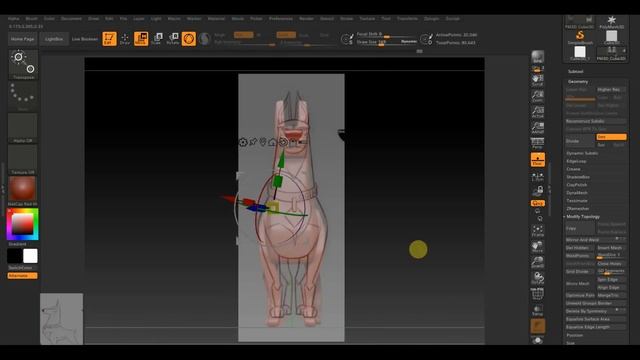640x360 pixels.
Task: Expand the ClayPolish section
Action: [576, 185]
